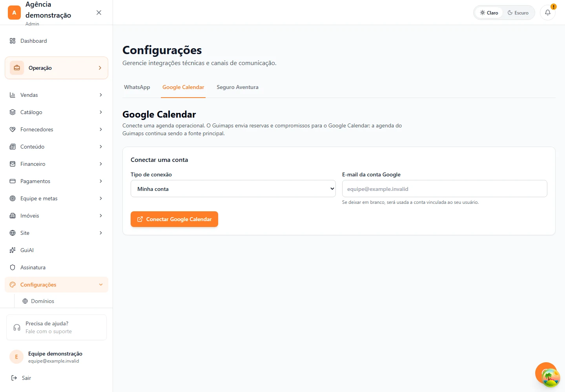The width and height of the screenshot is (565, 392).
Task: Expand the Conteúdo menu chevron
Action: (101, 147)
